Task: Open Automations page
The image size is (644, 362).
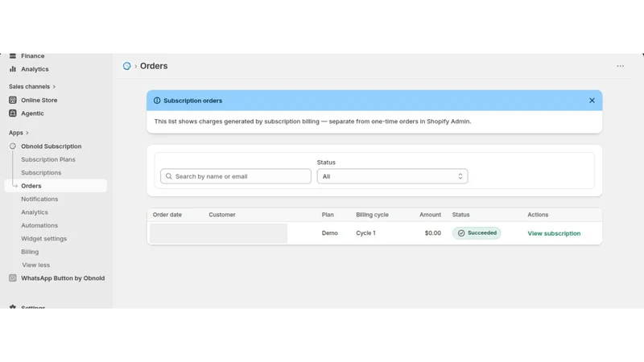Action: click(x=39, y=225)
